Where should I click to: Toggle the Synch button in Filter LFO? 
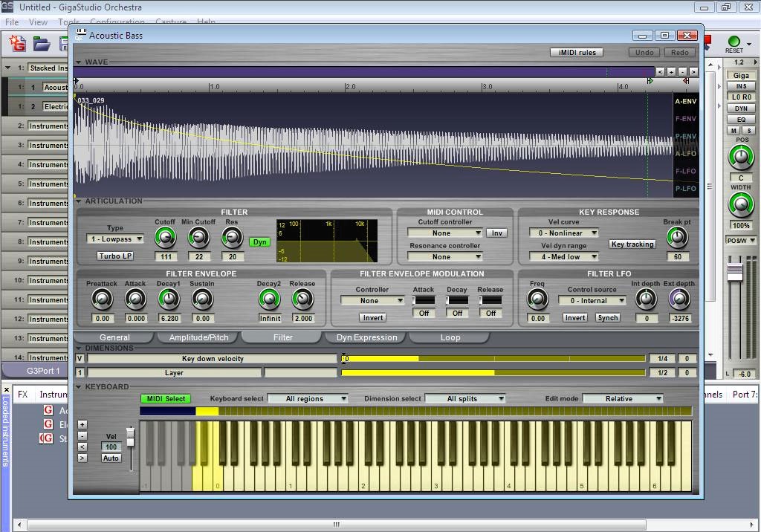point(608,317)
